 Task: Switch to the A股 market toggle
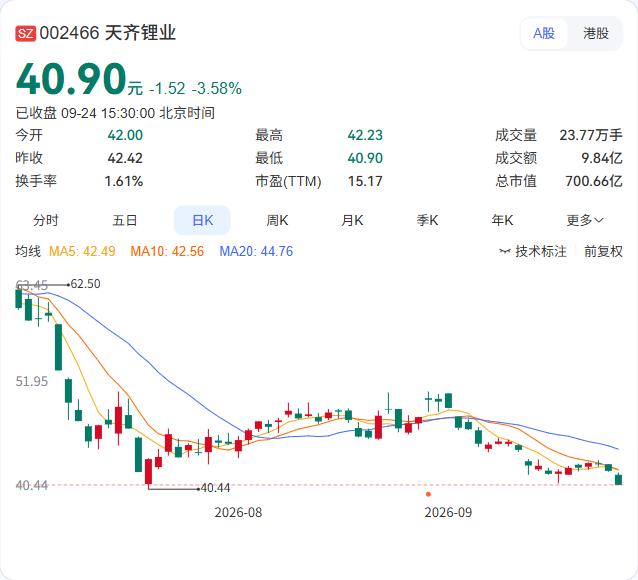click(x=544, y=33)
